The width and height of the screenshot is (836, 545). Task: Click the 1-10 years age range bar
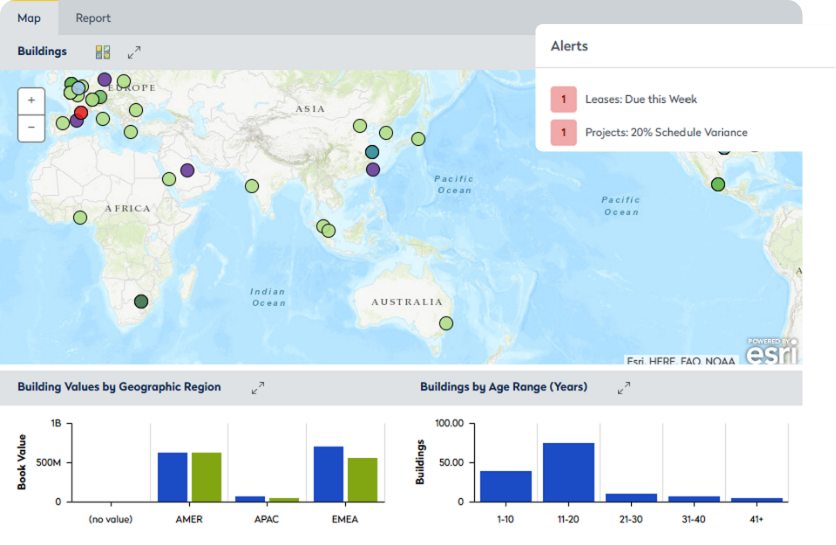point(506,486)
